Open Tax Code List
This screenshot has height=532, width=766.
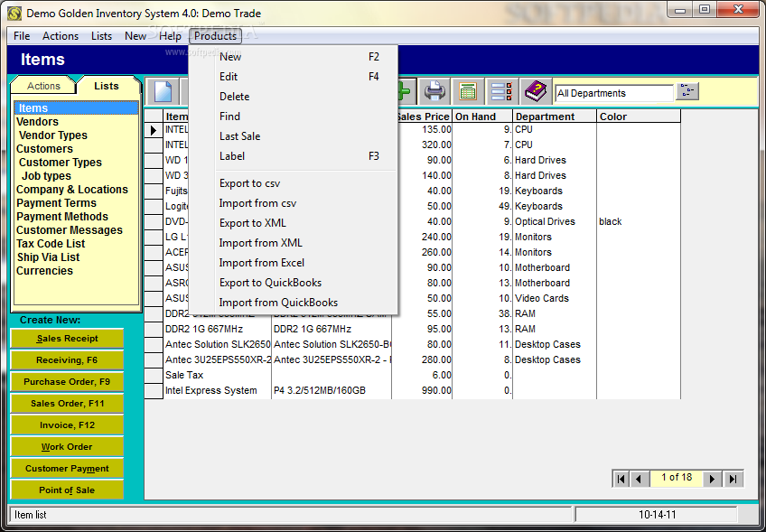click(51, 244)
